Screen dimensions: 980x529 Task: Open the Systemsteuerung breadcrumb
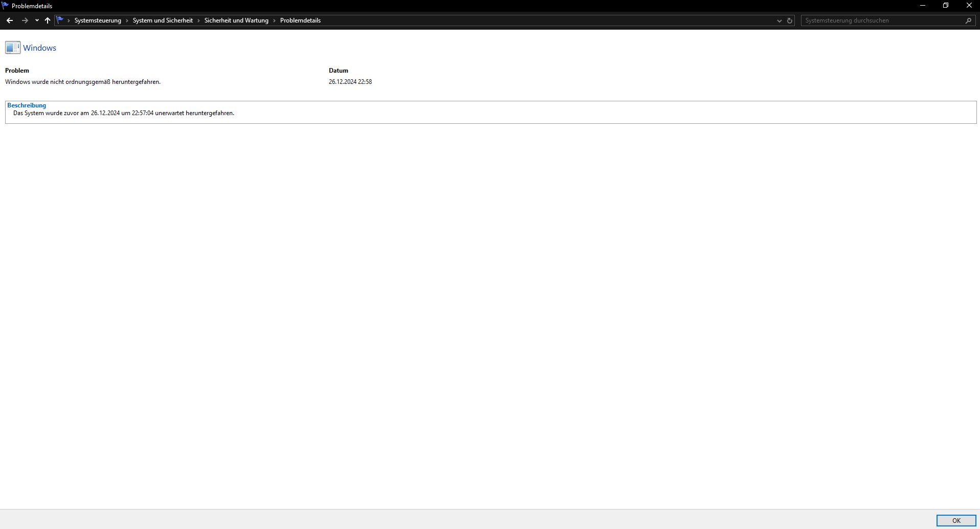click(98, 20)
